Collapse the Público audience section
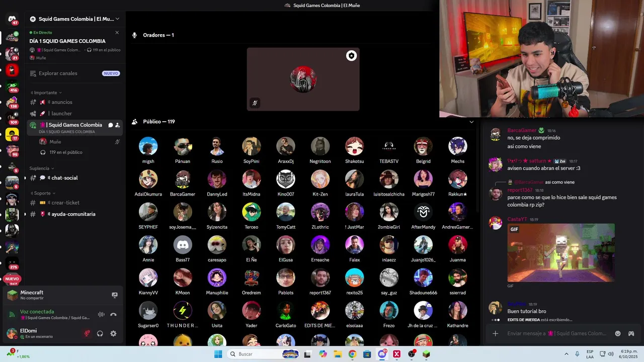The width and height of the screenshot is (644, 362). (x=471, y=122)
